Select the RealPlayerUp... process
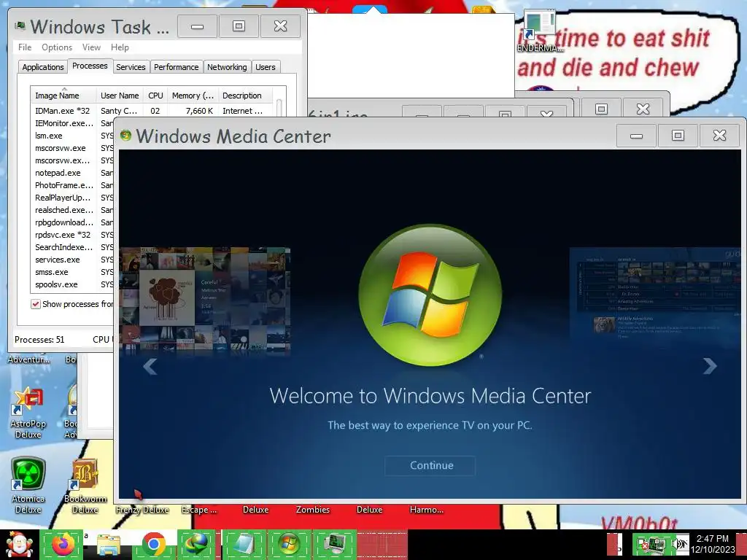The width and height of the screenshot is (747, 560). 72,197
